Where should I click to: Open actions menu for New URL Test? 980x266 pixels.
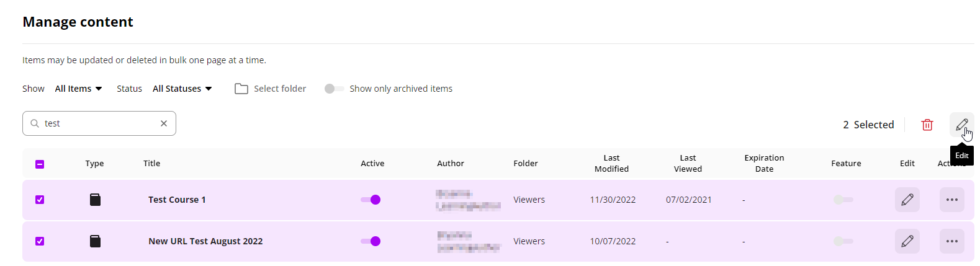click(952, 241)
